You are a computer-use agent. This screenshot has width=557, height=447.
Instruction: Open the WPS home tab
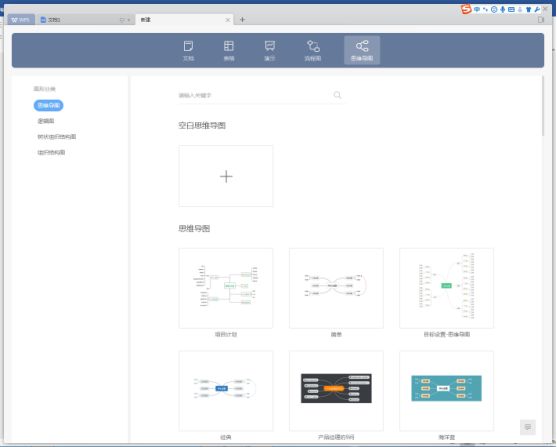coord(21,20)
